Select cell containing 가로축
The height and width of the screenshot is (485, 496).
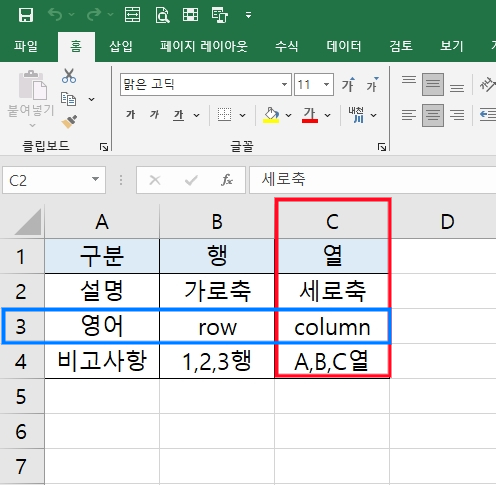pos(217,291)
